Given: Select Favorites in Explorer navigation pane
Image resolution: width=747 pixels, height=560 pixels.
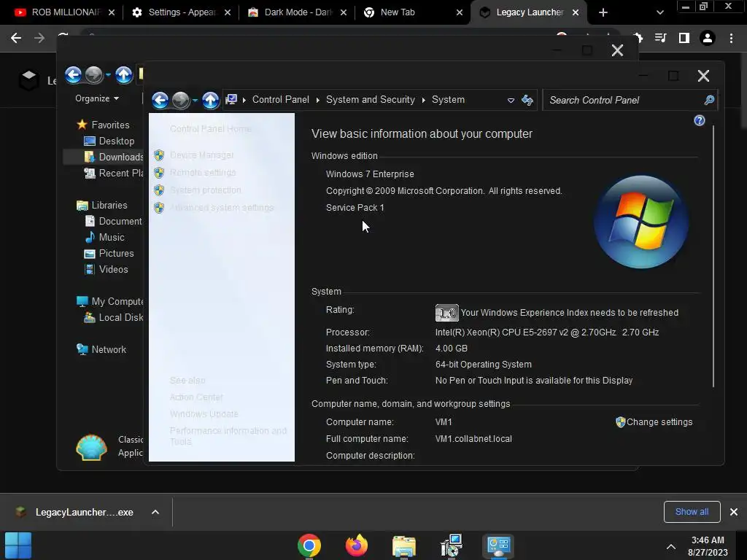Looking at the screenshot, I should (x=103, y=125).
